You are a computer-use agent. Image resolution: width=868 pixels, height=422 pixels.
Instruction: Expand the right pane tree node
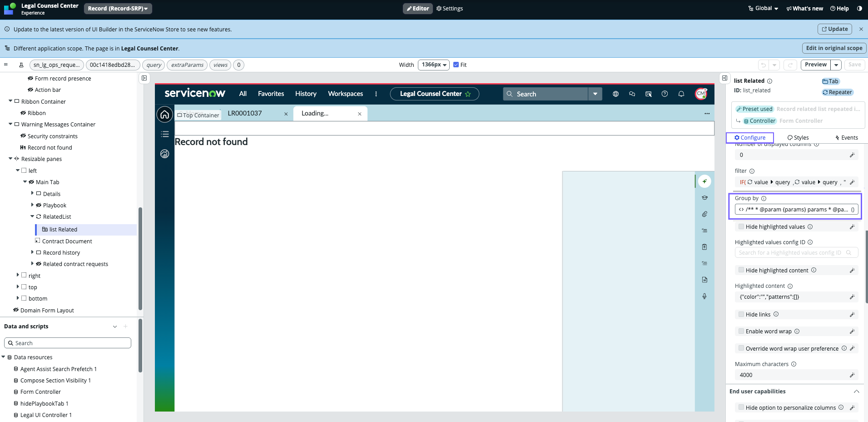pyautogui.click(x=18, y=275)
